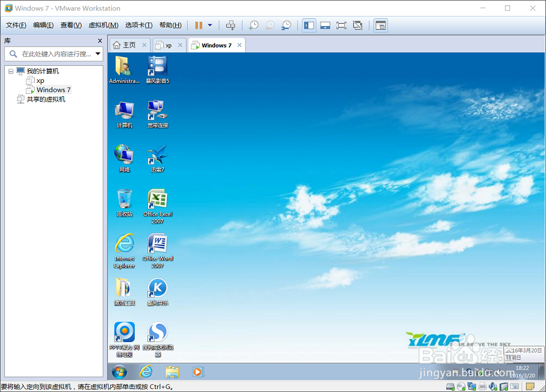
Task: Close the Windows 7 tab
Action: click(x=239, y=45)
